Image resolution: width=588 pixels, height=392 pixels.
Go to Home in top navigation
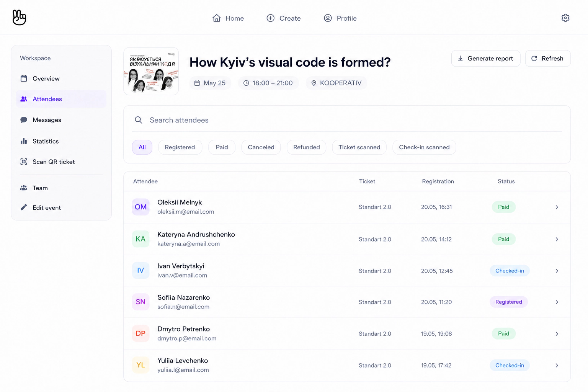(x=228, y=18)
